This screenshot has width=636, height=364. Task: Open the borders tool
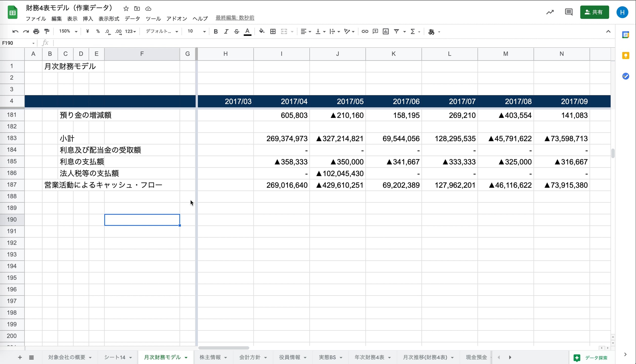(273, 31)
